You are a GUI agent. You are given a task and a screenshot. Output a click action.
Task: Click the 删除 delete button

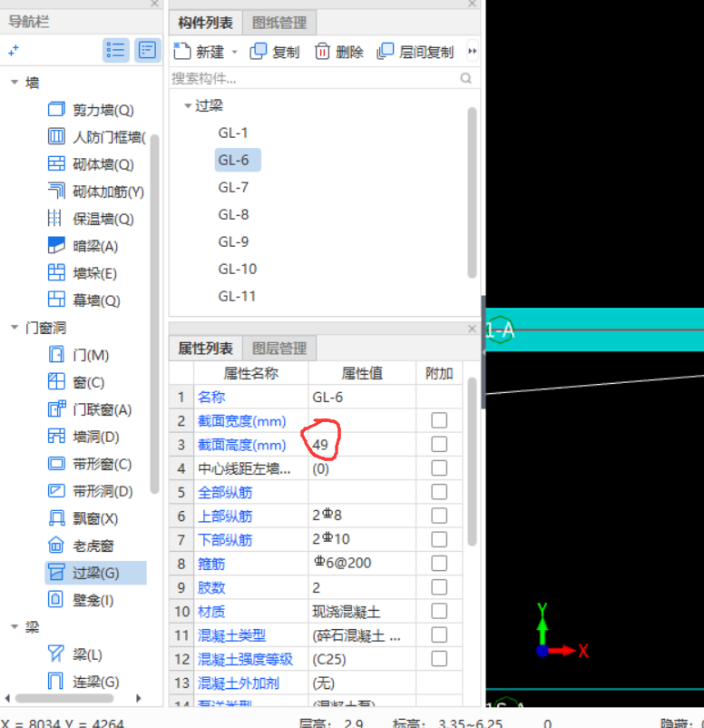[338, 52]
